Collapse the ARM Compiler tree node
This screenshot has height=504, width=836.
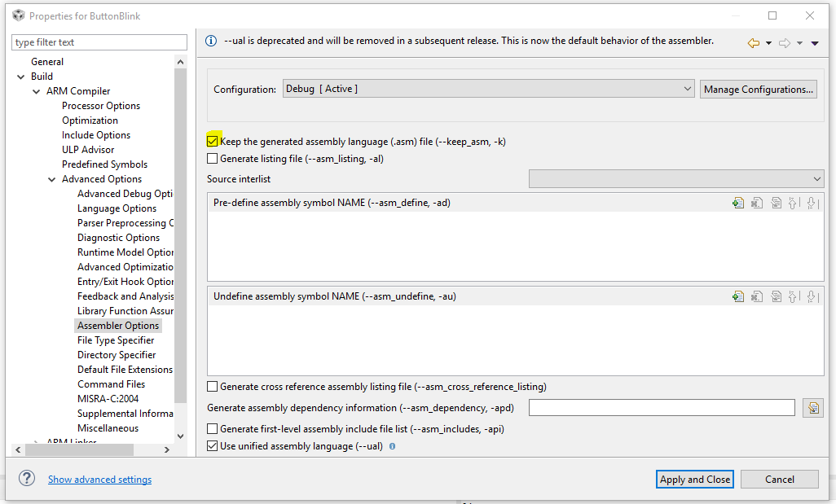click(36, 92)
